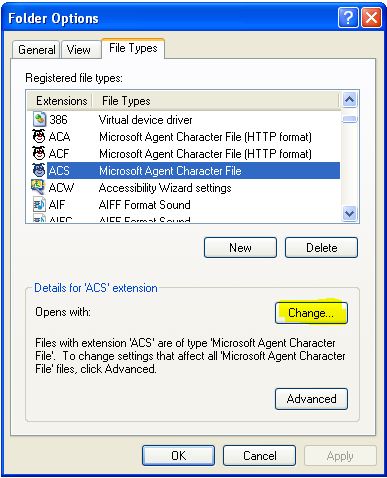Click the Delete button
The height and width of the screenshot is (478, 387).
coord(321,248)
